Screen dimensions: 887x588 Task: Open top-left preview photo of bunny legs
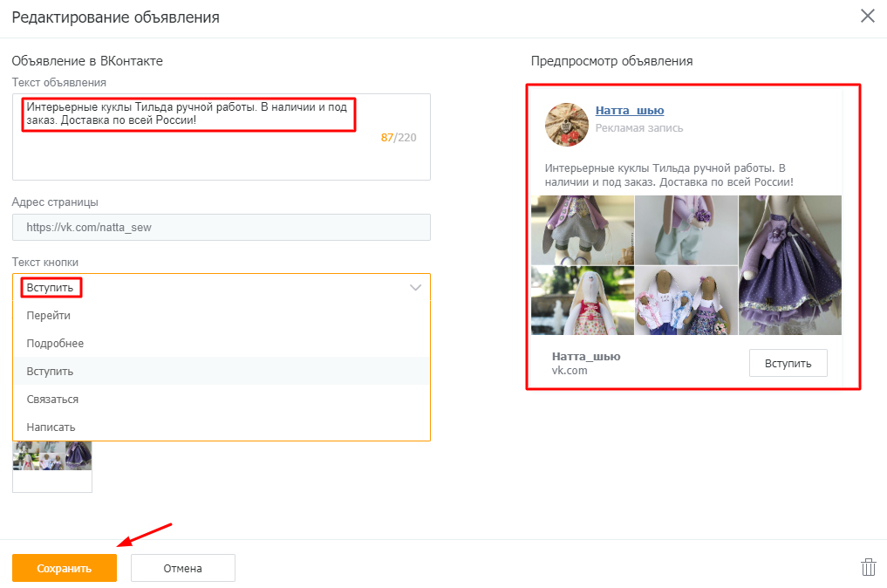point(583,230)
